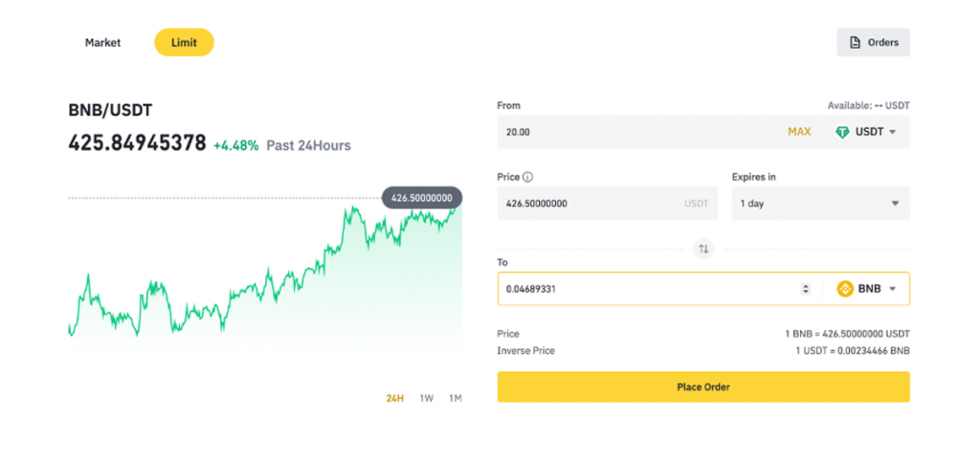This screenshot has width=980, height=459.
Task: Click the BNB coin logo icon
Action: (845, 289)
